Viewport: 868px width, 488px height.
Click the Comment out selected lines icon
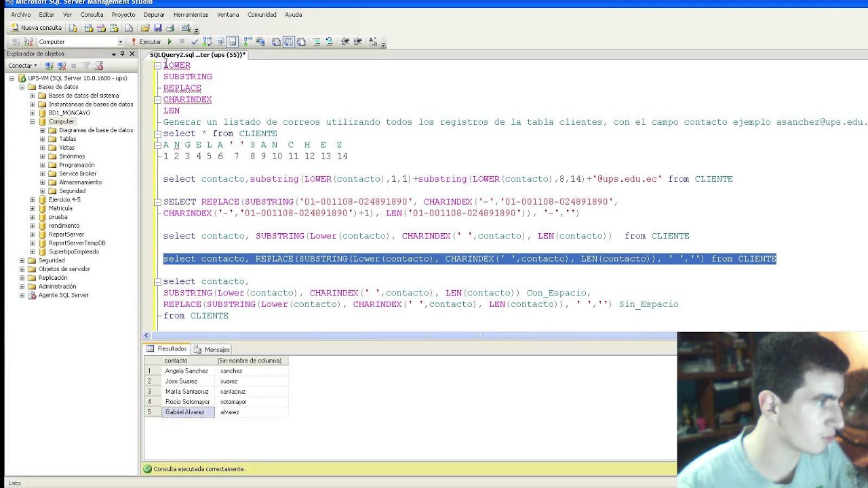pos(317,41)
